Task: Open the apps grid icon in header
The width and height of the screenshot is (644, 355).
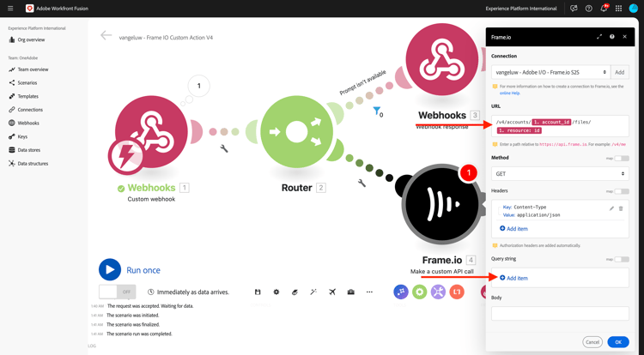Action: 618,9
